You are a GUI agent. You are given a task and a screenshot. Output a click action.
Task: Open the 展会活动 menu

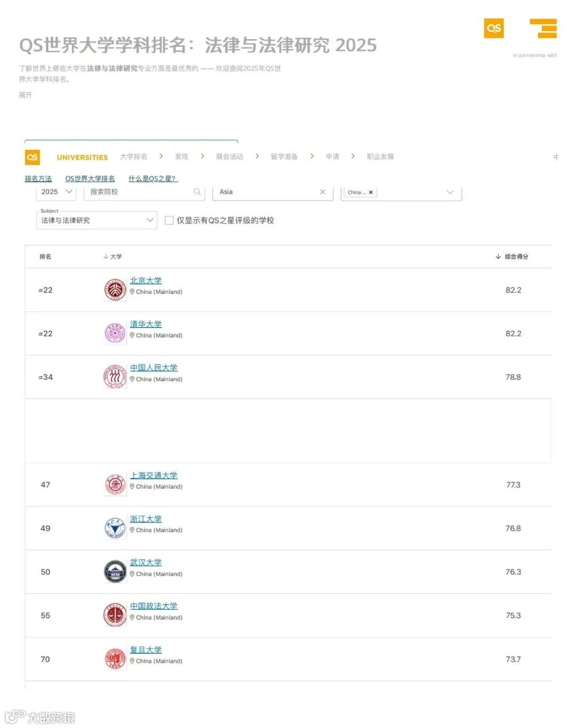click(x=229, y=157)
